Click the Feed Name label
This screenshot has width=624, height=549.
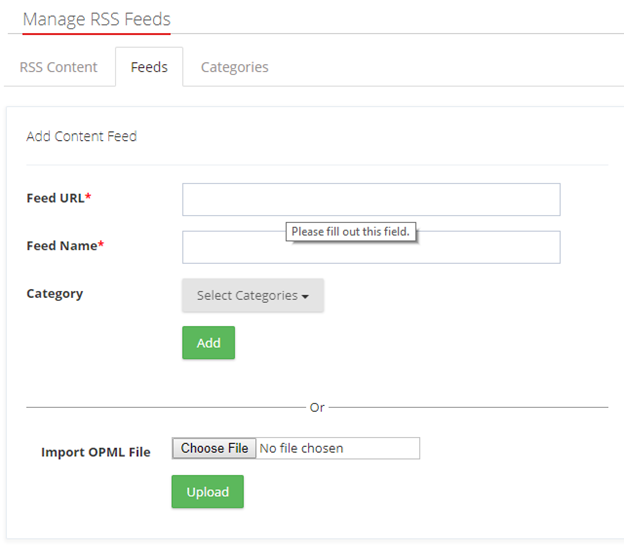pyautogui.click(x=61, y=246)
